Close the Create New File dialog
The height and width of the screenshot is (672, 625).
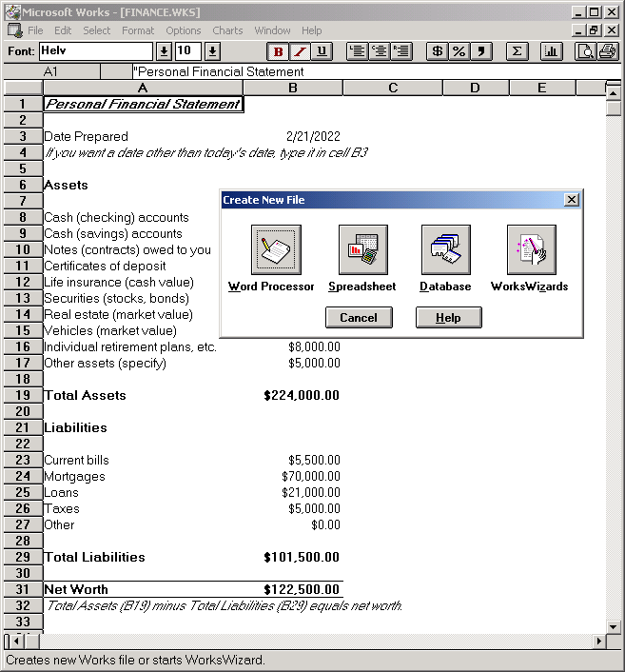[x=571, y=200]
